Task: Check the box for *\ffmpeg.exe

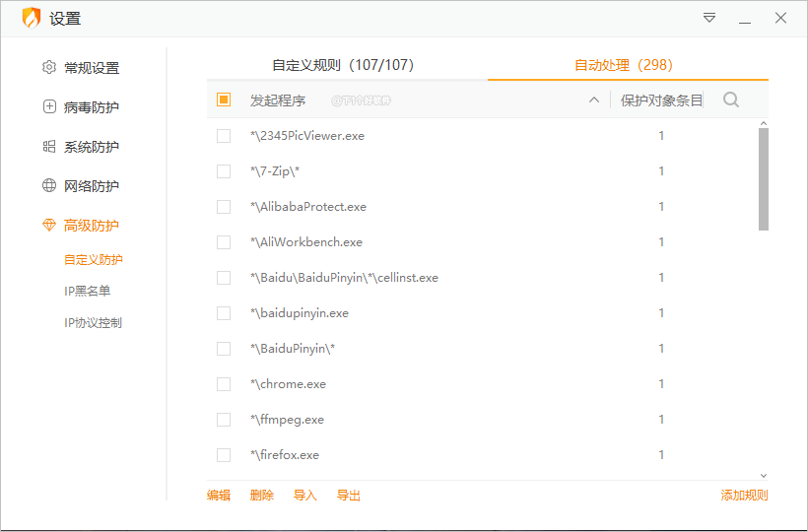Action: pyautogui.click(x=224, y=420)
